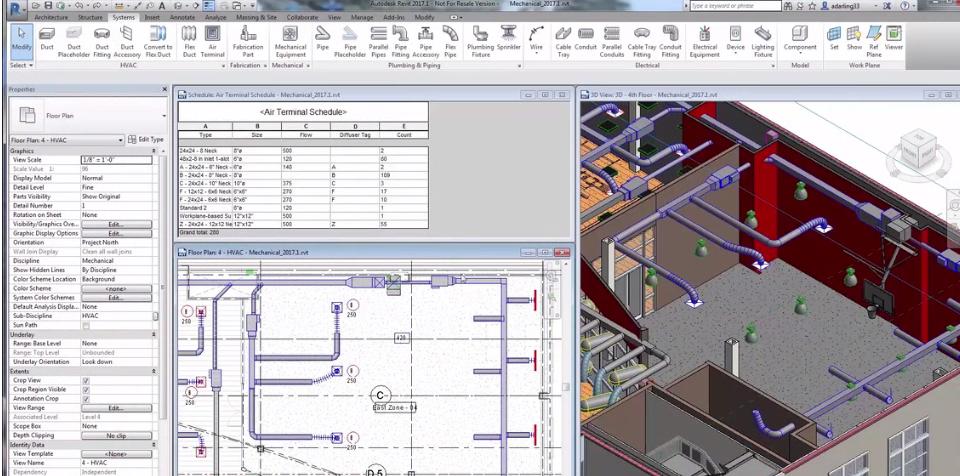The width and height of the screenshot is (960, 476).
Task: Activate the Duct Accessory tool
Action: click(127, 42)
